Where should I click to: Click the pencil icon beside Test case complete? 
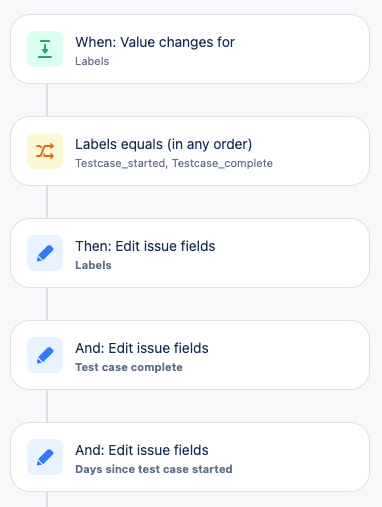(45, 355)
